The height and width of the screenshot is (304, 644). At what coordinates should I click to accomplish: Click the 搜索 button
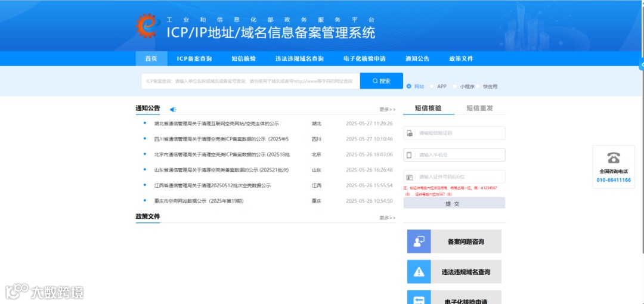[x=382, y=81]
